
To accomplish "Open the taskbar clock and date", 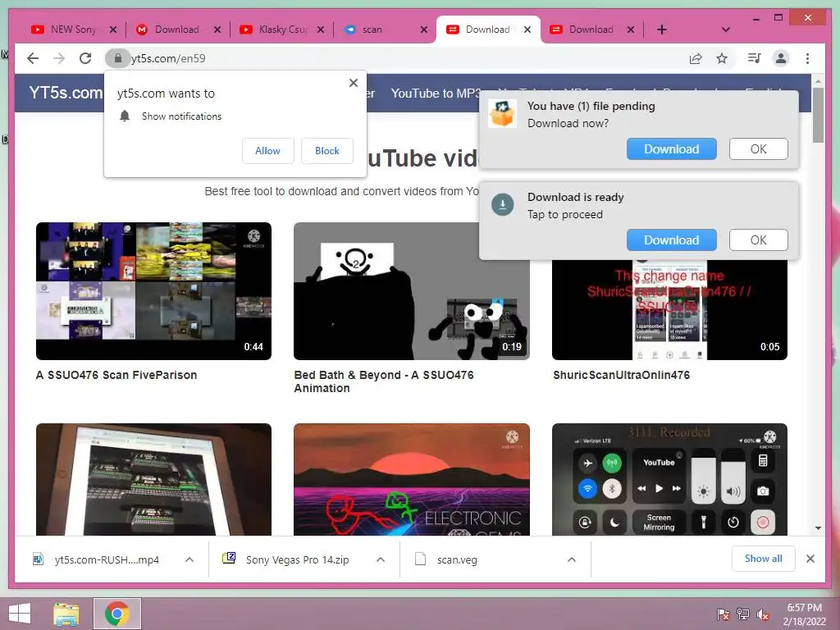I will (804, 614).
